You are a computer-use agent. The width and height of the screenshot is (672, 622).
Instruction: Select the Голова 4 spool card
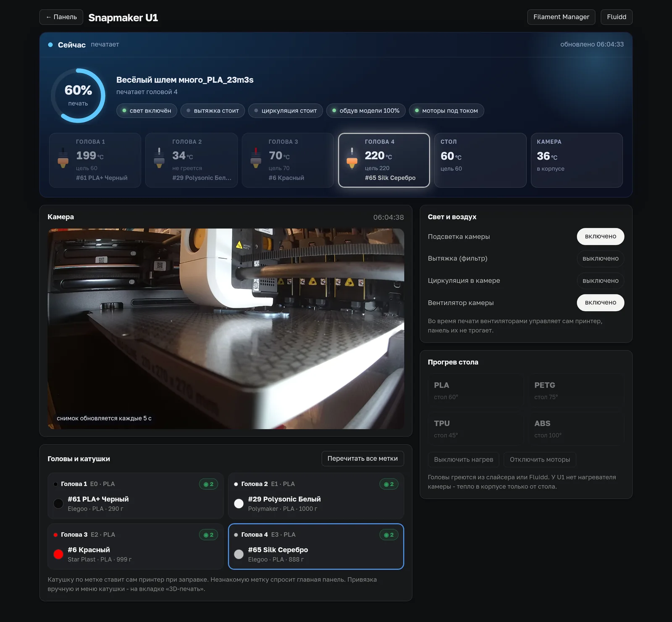(316, 546)
